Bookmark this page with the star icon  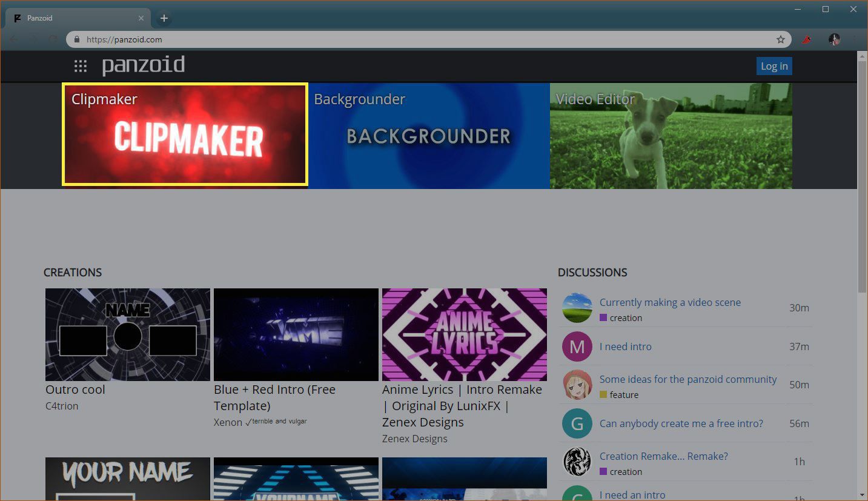pyautogui.click(x=781, y=39)
